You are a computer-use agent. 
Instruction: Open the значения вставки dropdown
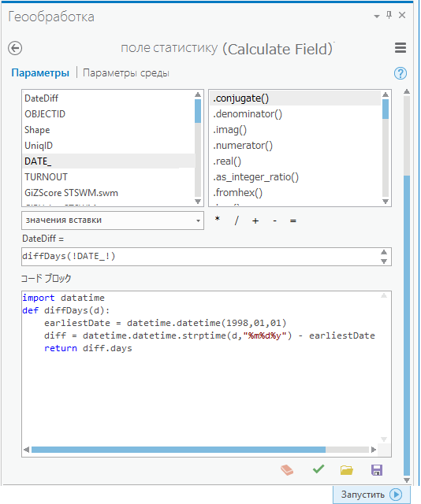coord(113,220)
